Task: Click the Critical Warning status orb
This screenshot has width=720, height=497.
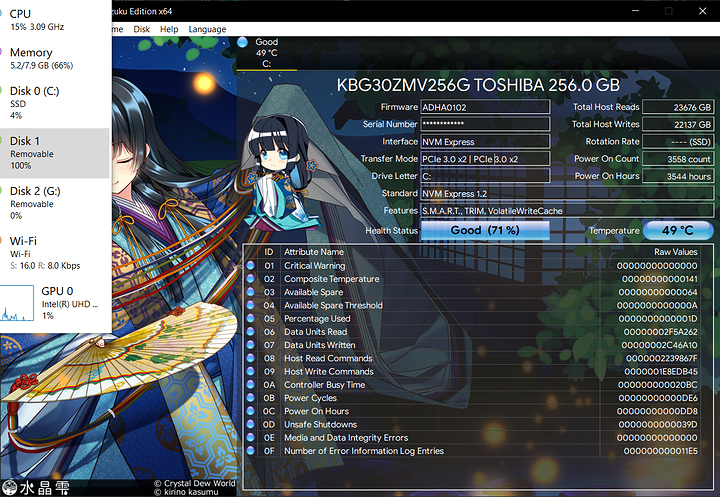Action: click(x=250, y=265)
